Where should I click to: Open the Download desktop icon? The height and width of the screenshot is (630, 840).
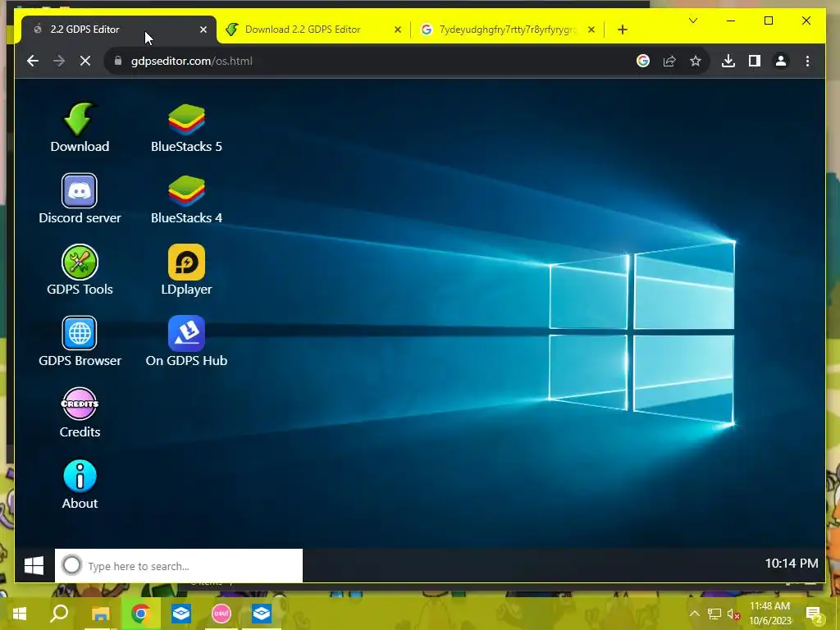(x=80, y=127)
